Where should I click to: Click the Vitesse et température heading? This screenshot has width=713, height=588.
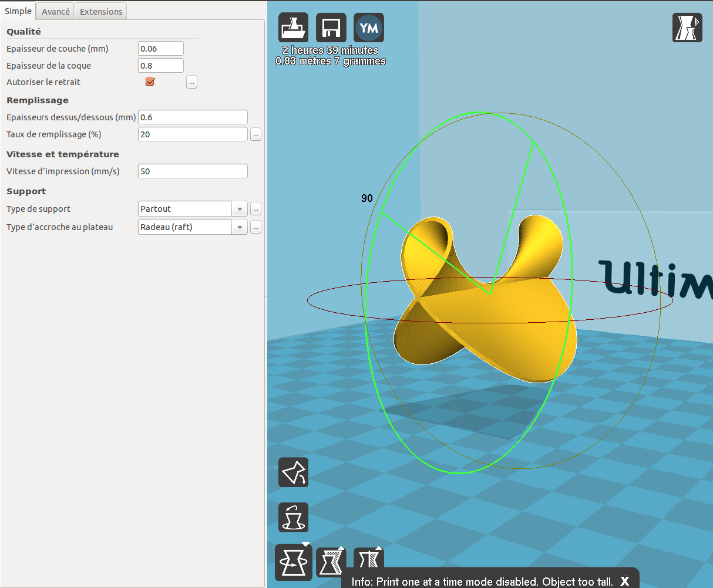(x=63, y=154)
